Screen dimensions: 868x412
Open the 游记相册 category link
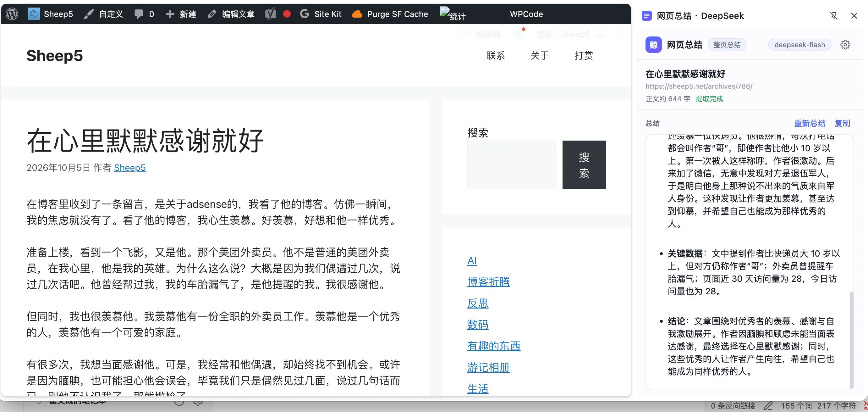489,367
